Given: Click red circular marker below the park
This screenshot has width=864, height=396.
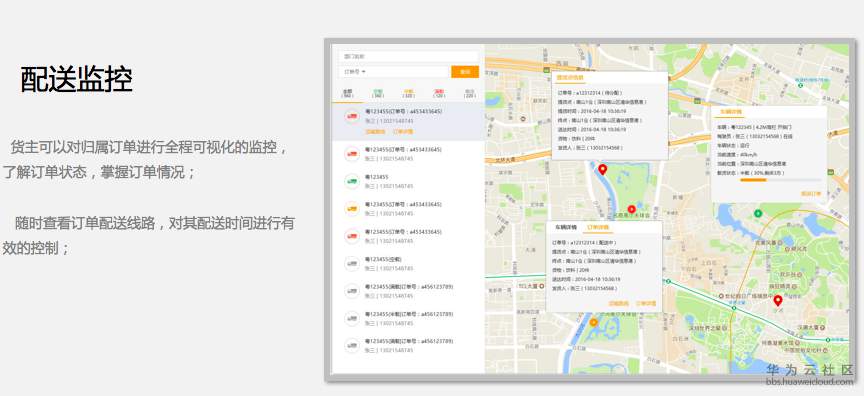Looking at the screenshot, I should 631,209.
